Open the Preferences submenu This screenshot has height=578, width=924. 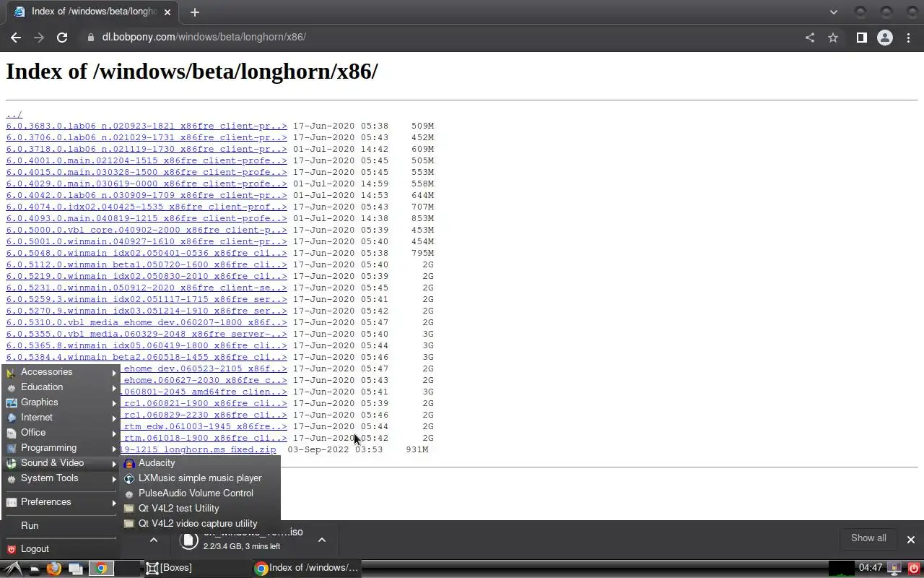pos(61,502)
